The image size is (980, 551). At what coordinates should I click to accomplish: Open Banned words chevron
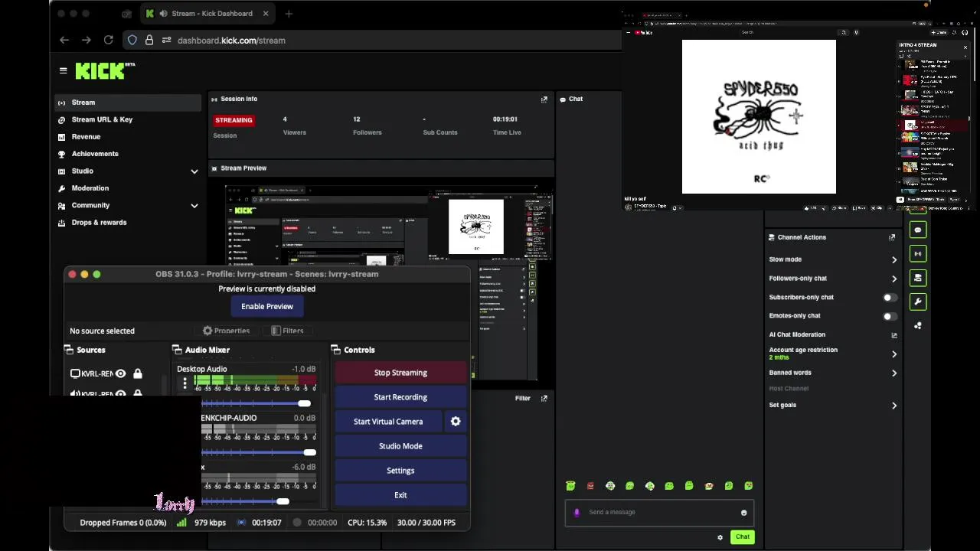(x=894, y=373)
